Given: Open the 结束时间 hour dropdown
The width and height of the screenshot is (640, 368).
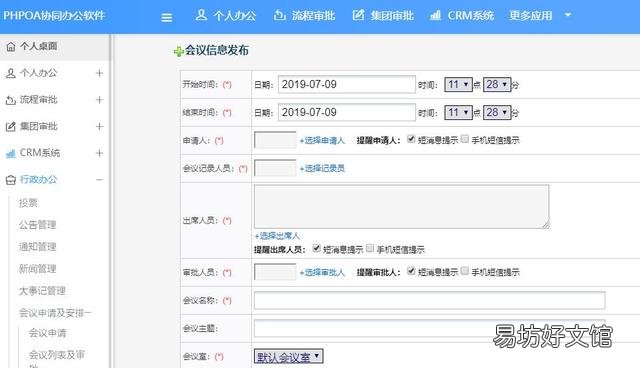Looking at the screenshot, I should pos(458,112).
